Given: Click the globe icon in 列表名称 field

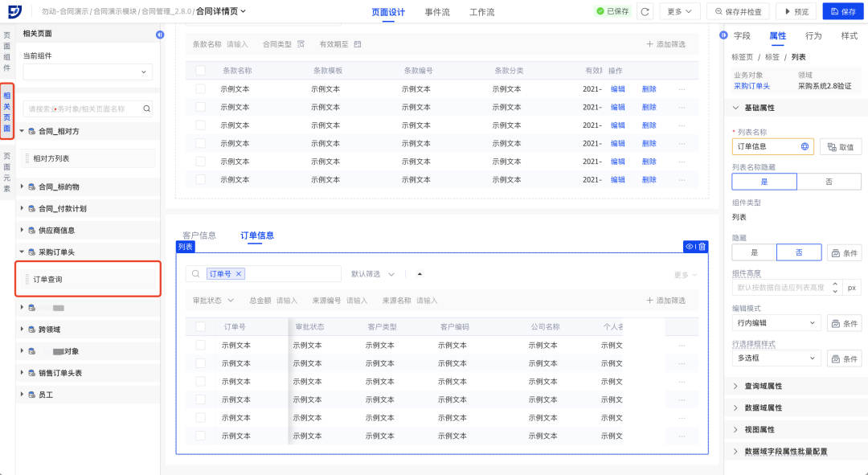Looking at the screenshot, I should pos(805,147).
